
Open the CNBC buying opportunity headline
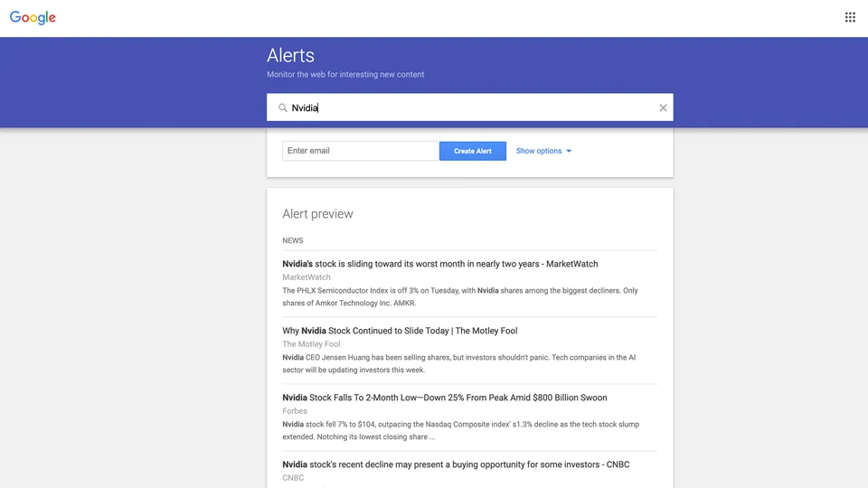[x=456, y=465]
